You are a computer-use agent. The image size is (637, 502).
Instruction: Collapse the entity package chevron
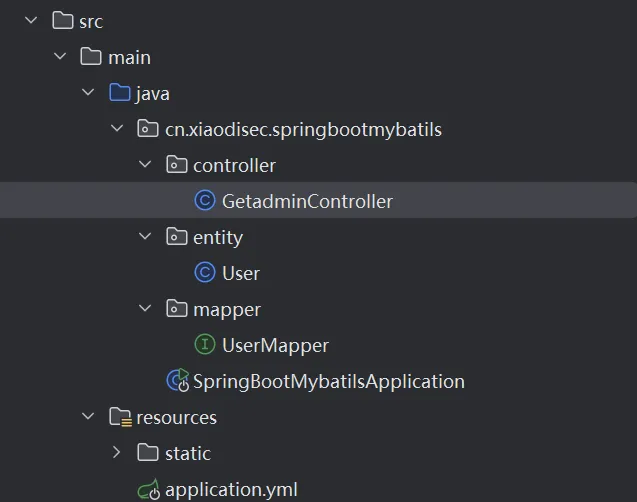(x=145, y=237)
